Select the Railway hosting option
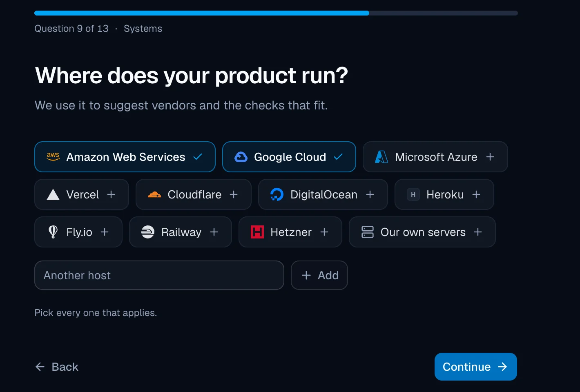The width and height of the screenshot is (580, 392). pyautogui.click(x=181, y=232)
